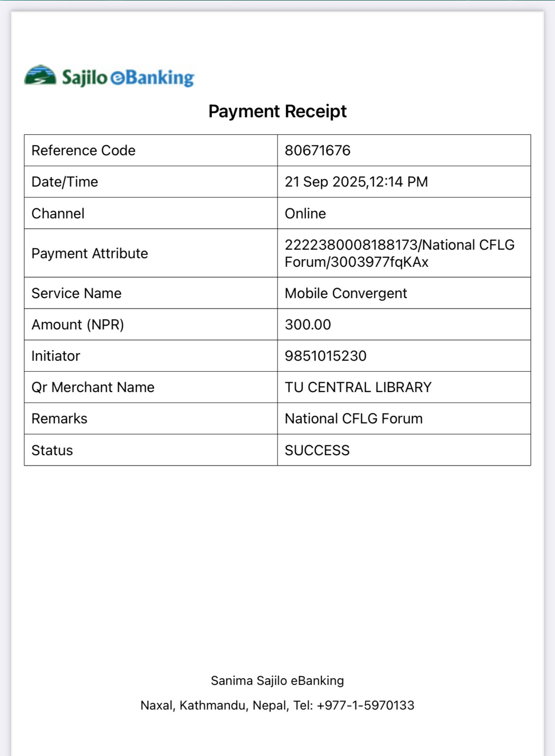
Task: Click the Amount (NPR) label
Action: (x=78, y=325)
